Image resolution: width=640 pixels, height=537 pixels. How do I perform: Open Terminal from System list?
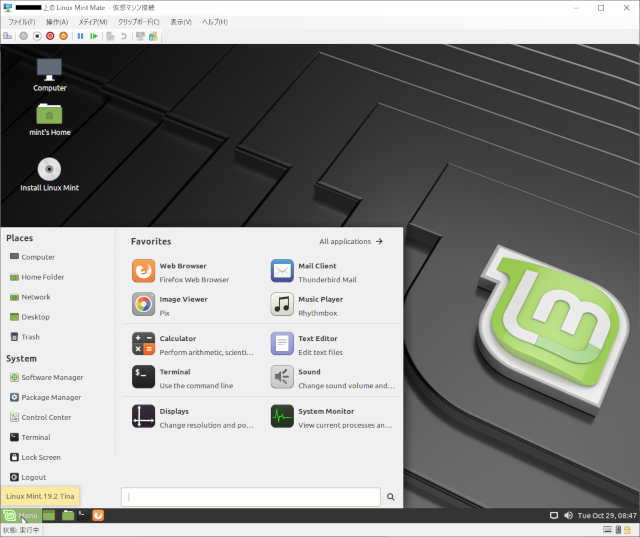coord(30,437)
